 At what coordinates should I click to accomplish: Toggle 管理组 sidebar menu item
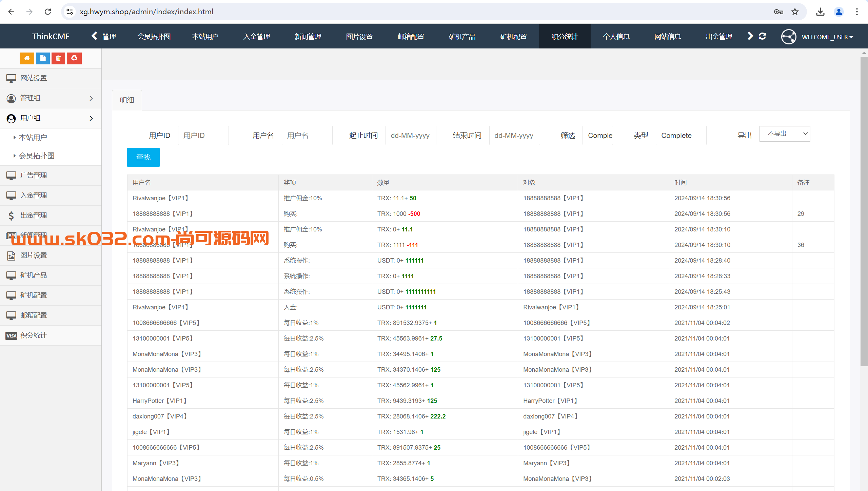coord(50,98)
